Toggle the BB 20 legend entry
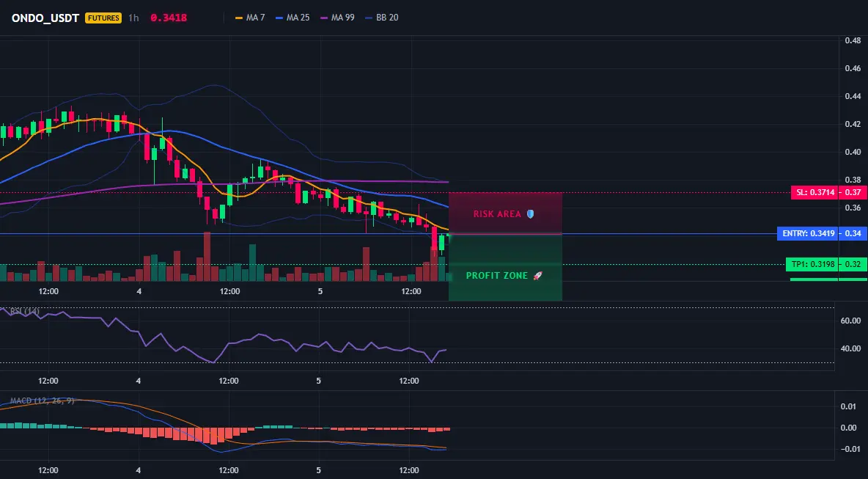868x479 pixels. (x=382, y=18)
